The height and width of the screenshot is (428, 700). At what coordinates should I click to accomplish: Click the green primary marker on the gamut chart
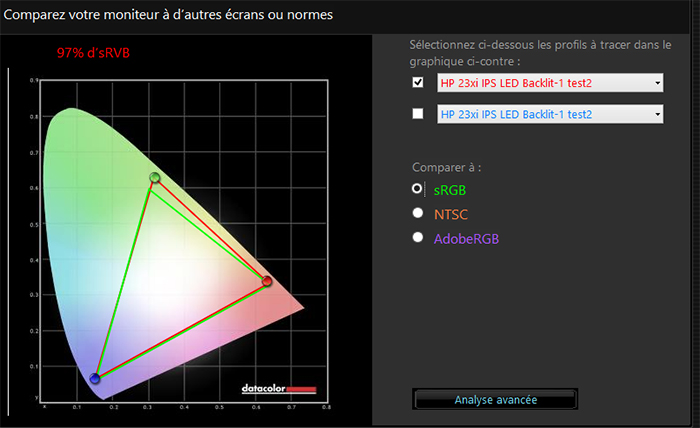coord(154,178)
